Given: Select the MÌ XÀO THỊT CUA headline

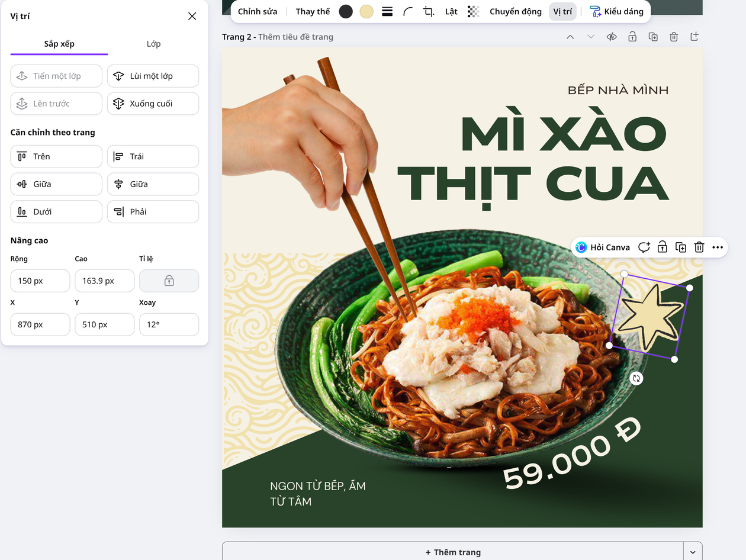Looking at the screenshot, I should [x=533, y=159].
